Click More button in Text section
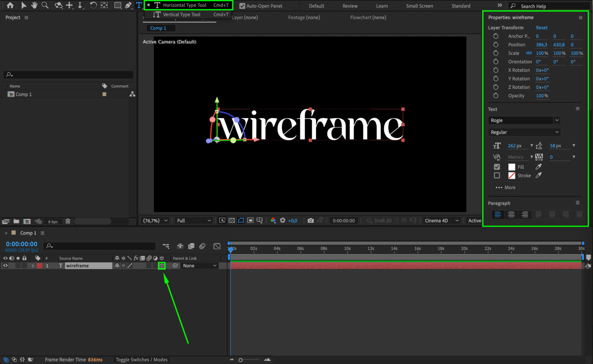The height and width of the screenshot is (364, 593). pyautogui.click(x=505, y=187)
